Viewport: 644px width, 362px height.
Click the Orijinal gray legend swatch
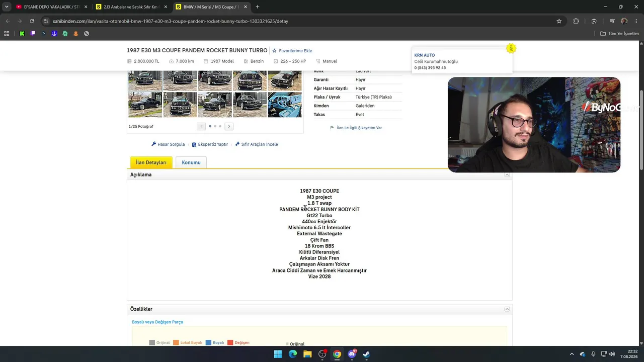(x=152, y=343)
